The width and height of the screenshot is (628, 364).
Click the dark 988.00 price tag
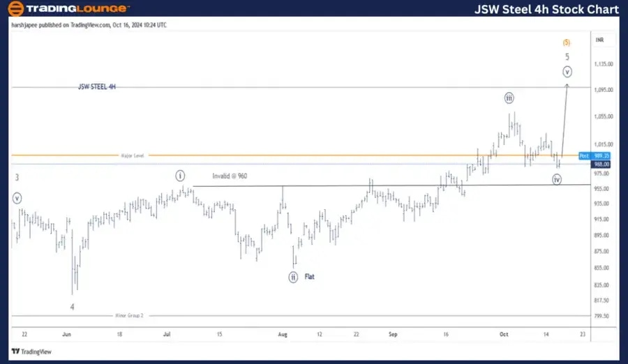click(601, 164)
